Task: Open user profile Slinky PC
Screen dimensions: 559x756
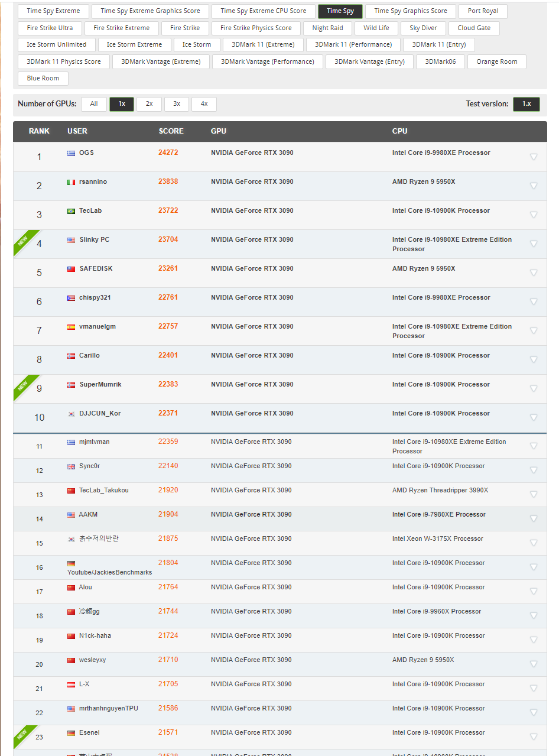Action: 94,239
